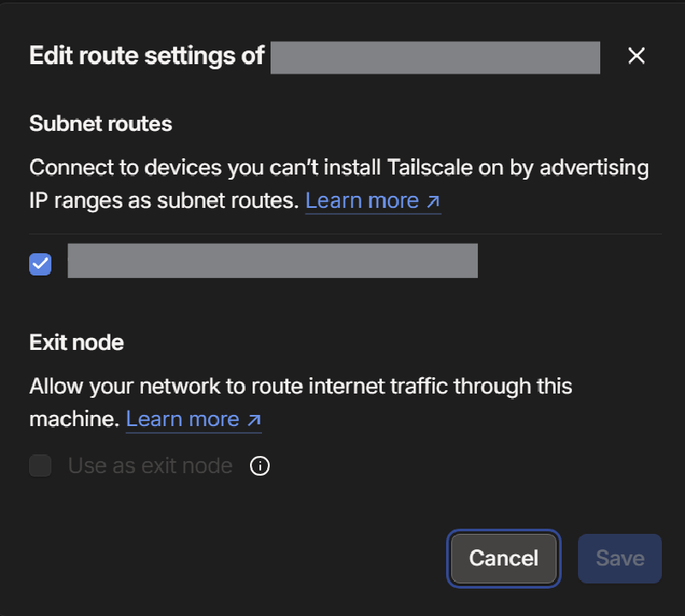
Task: Open Learn more link for exit node
Action: (x=182, y=419)
